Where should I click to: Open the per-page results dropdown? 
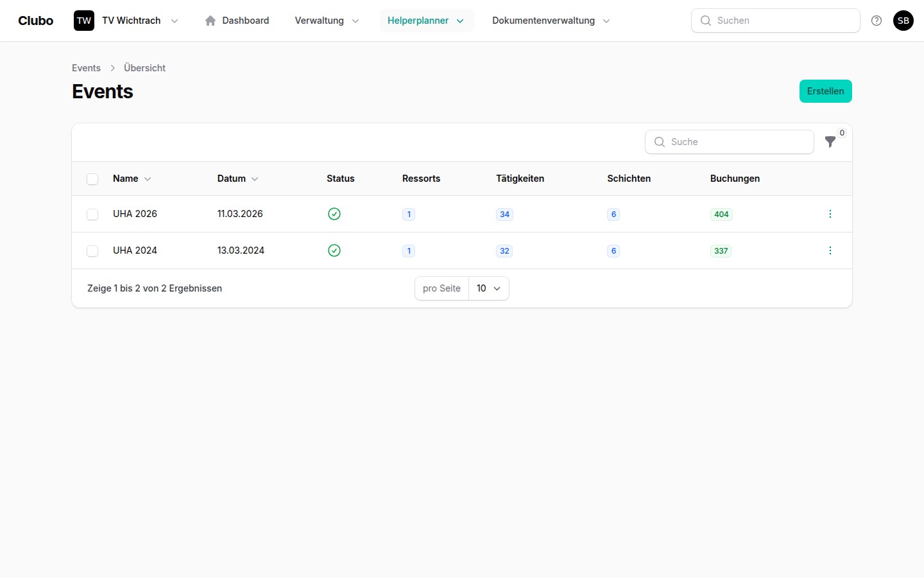click(488, 288)
